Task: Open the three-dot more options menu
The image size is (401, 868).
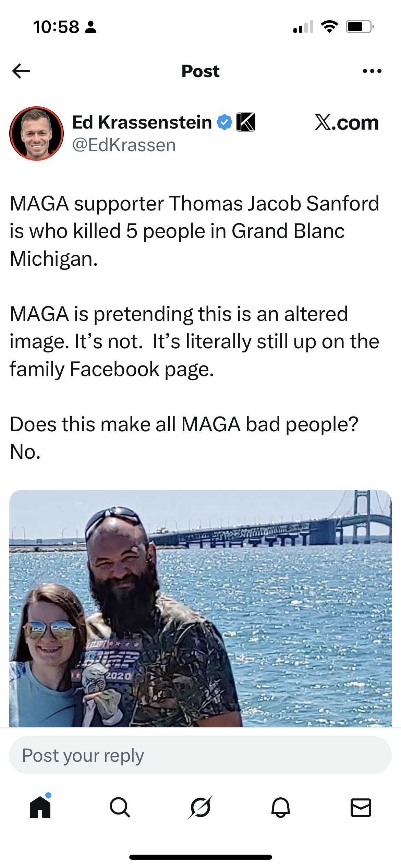Action: [372, 71]
